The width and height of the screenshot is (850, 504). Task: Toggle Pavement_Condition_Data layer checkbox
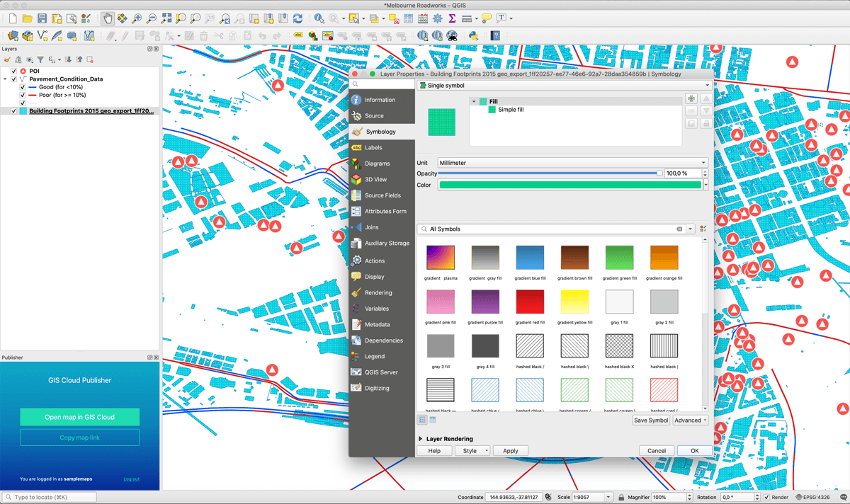pyautogui.click(x=13, y=79)
